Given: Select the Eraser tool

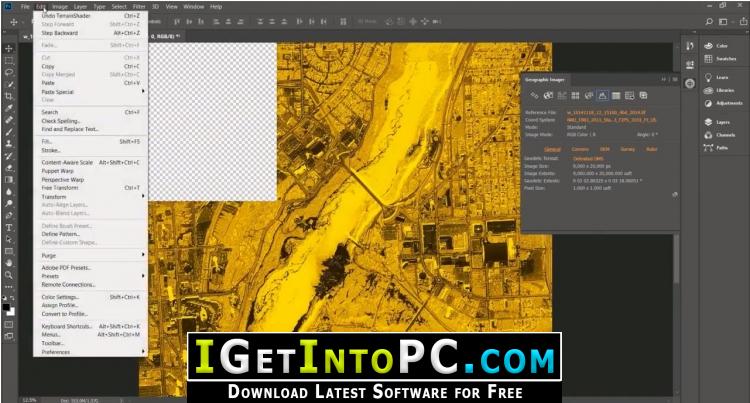Looking at the screenshot, I should click(9, 168).
